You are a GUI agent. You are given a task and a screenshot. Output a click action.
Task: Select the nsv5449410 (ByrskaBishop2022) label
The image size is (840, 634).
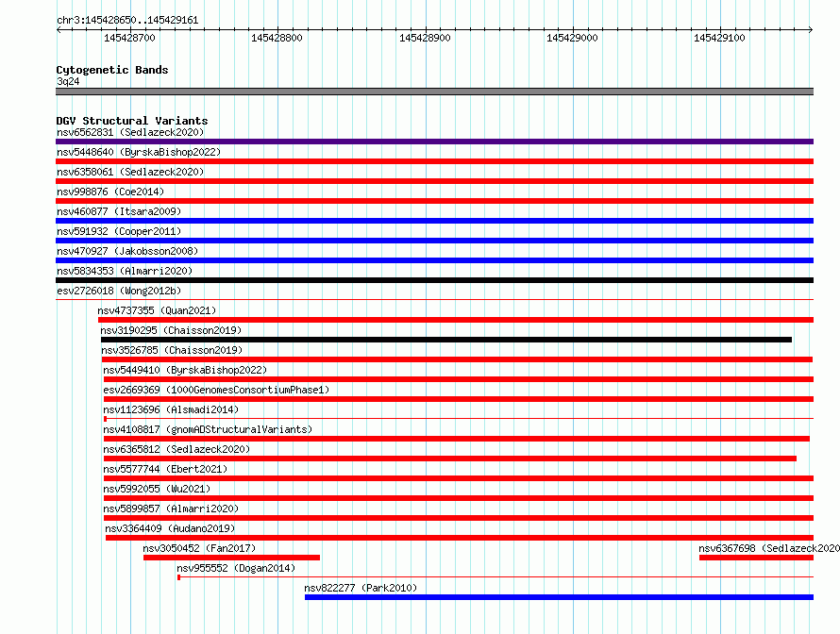(185, 370)
